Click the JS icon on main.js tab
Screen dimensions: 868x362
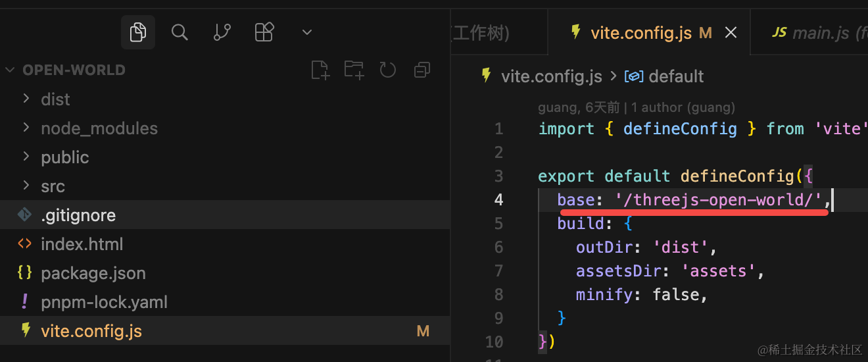click(x=779, y=32)
